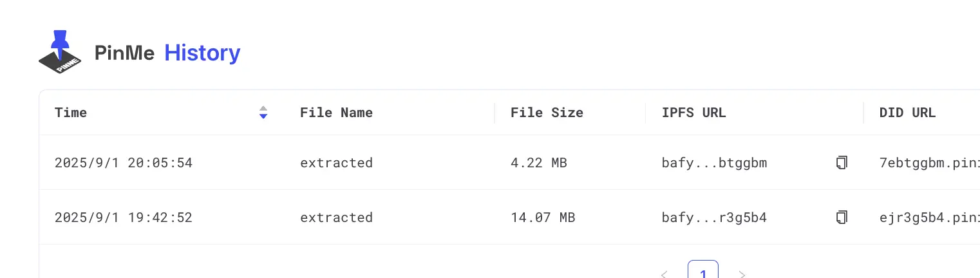Go to the next page arrow
Viewport: 980px width, 278px height.
(742, 274)
